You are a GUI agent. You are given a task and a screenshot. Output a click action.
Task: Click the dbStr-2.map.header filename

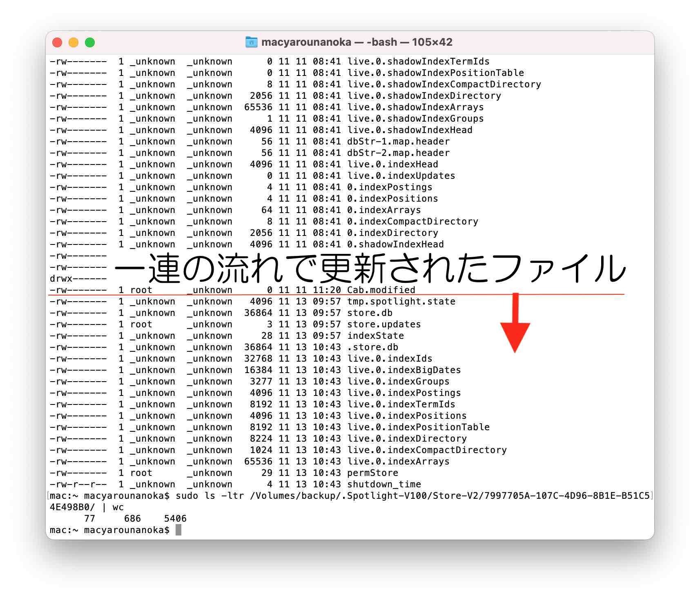tap(398, 153)
